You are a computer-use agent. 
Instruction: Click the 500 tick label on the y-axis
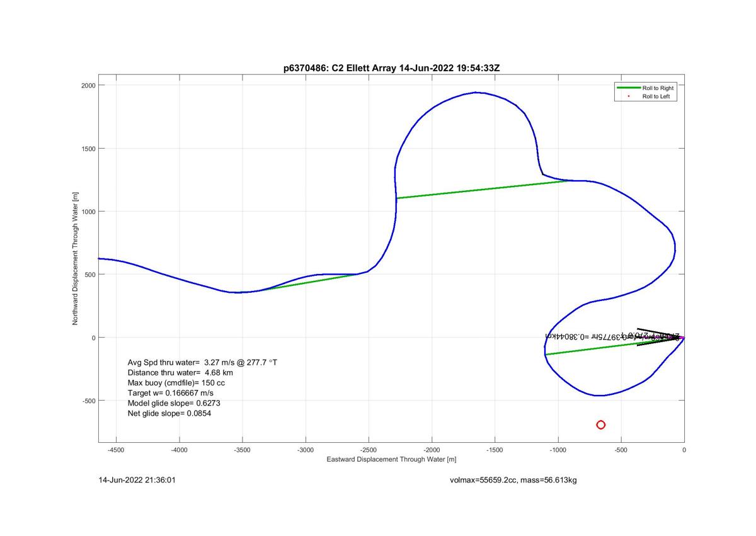89,275
